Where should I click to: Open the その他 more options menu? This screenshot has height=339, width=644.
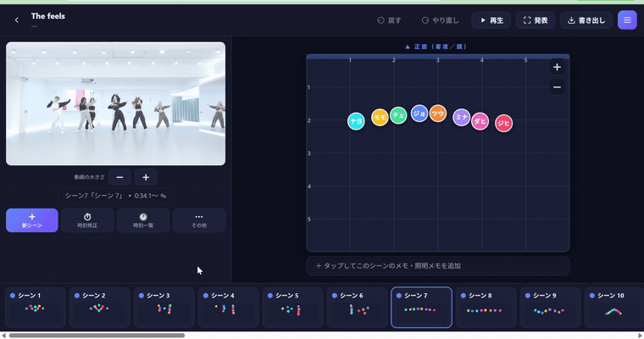point(199,220)
